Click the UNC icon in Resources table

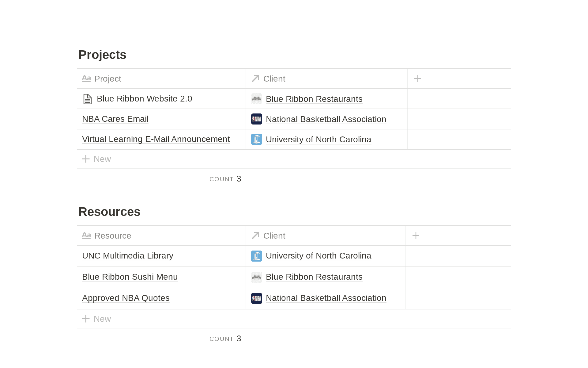coord(256,256)
